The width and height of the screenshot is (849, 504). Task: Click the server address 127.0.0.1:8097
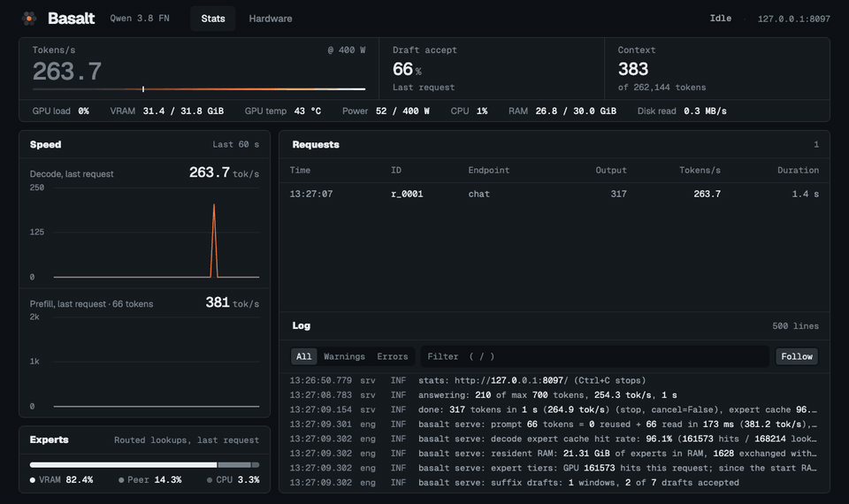(x=793, y=19)
